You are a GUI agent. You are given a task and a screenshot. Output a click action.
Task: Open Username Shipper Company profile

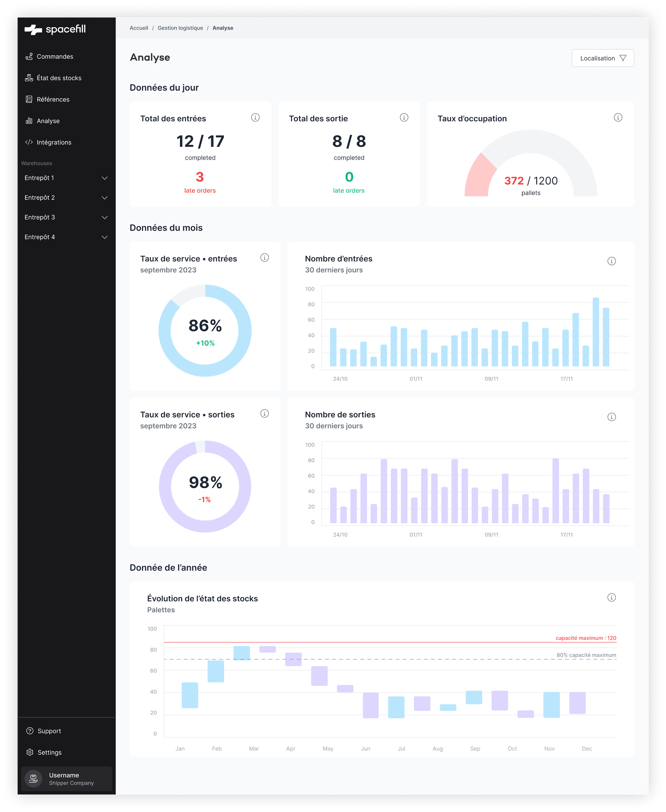click(66, 779)
